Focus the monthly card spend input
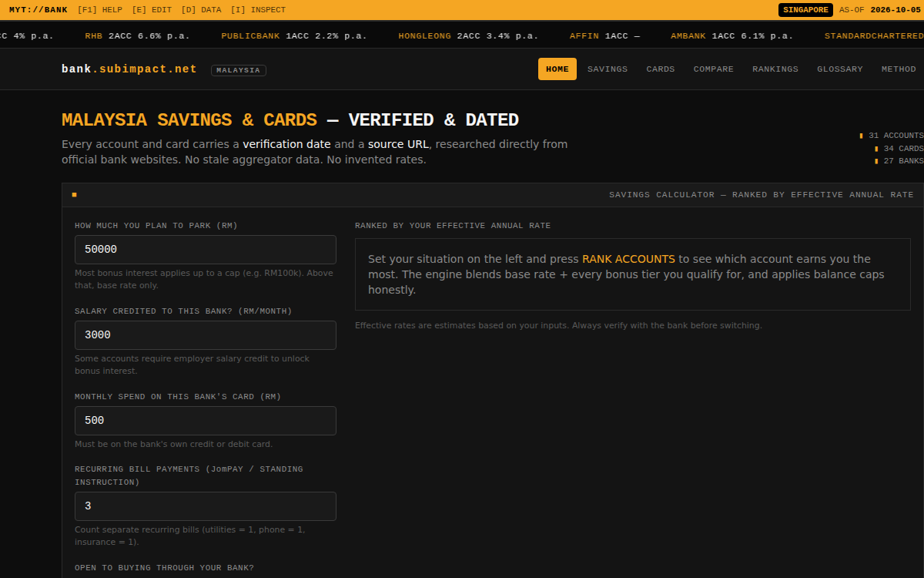 pyautogui.click(x=206, y=421)
